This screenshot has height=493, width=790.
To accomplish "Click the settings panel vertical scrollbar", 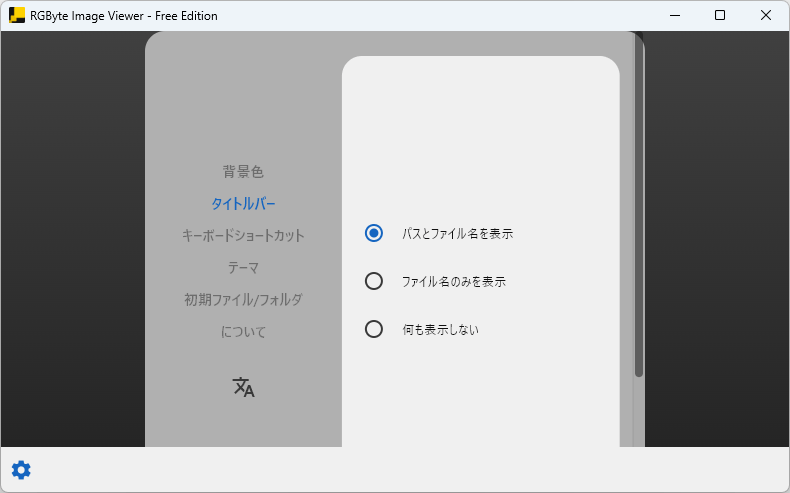I will [639, 206].
